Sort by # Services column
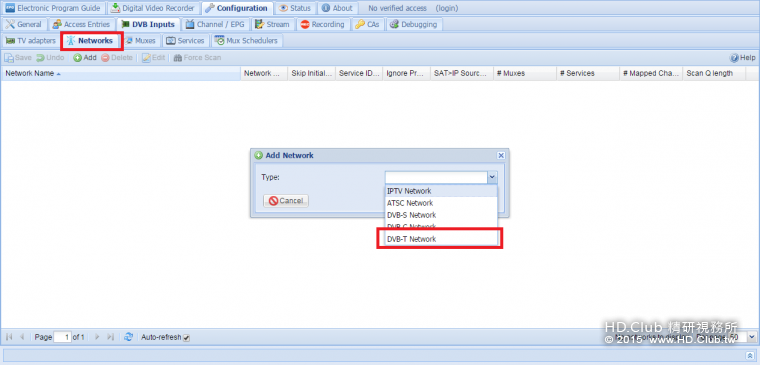The height and width of the screenshot is (365, 760). pos(587,74)
